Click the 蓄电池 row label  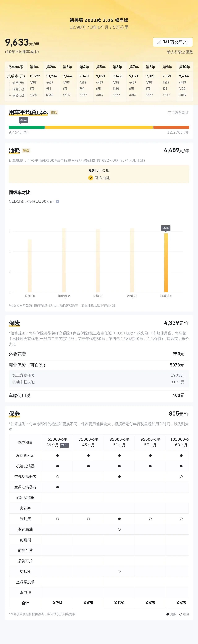25,593
